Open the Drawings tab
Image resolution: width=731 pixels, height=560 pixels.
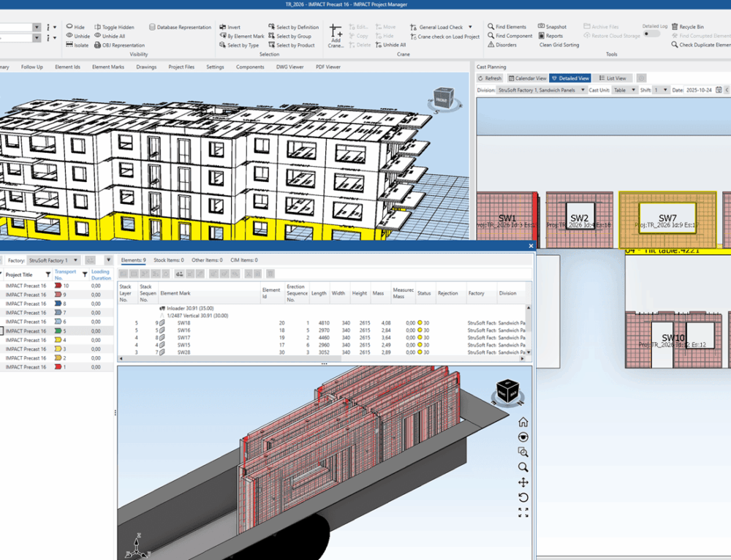pos(146,67)
